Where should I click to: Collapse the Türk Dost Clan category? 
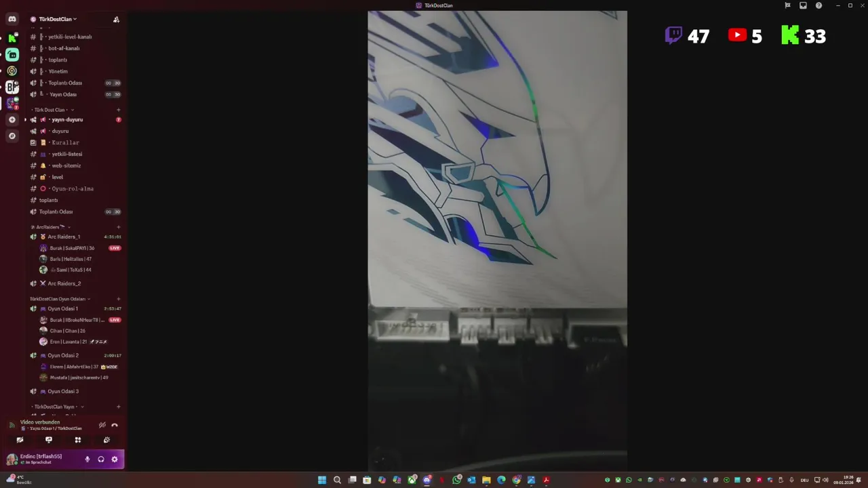(x=53, y=110)
